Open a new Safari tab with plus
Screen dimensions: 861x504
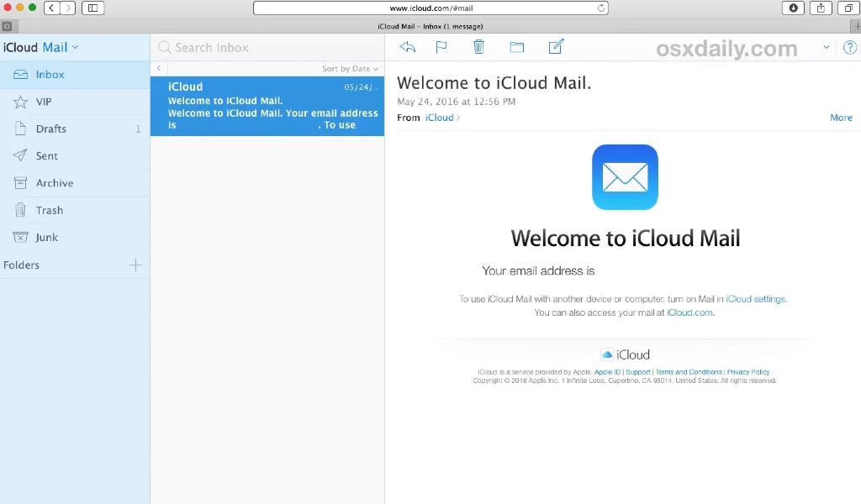[856, 26]
